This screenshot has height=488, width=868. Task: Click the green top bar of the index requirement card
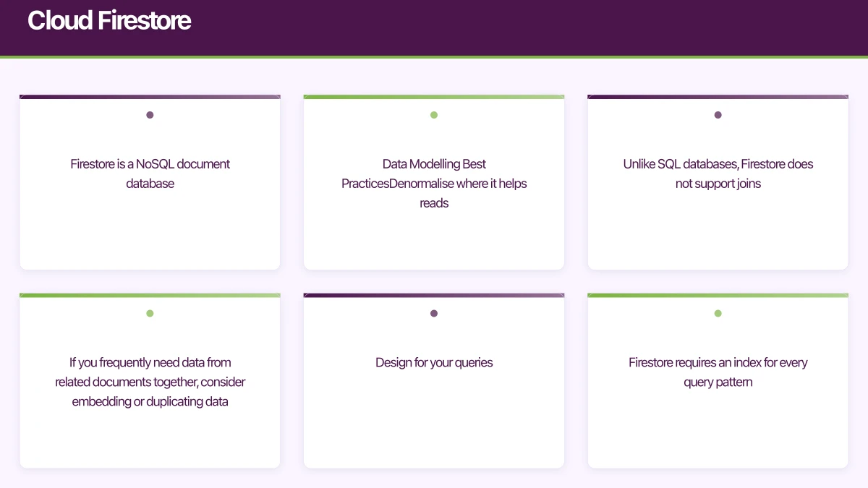(718, 296)
